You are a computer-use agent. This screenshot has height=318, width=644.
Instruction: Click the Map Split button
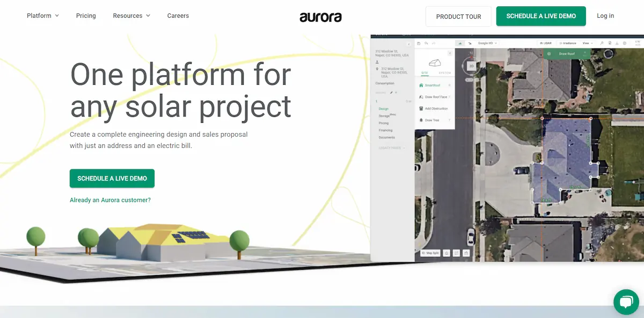click(x=430, y=253)
